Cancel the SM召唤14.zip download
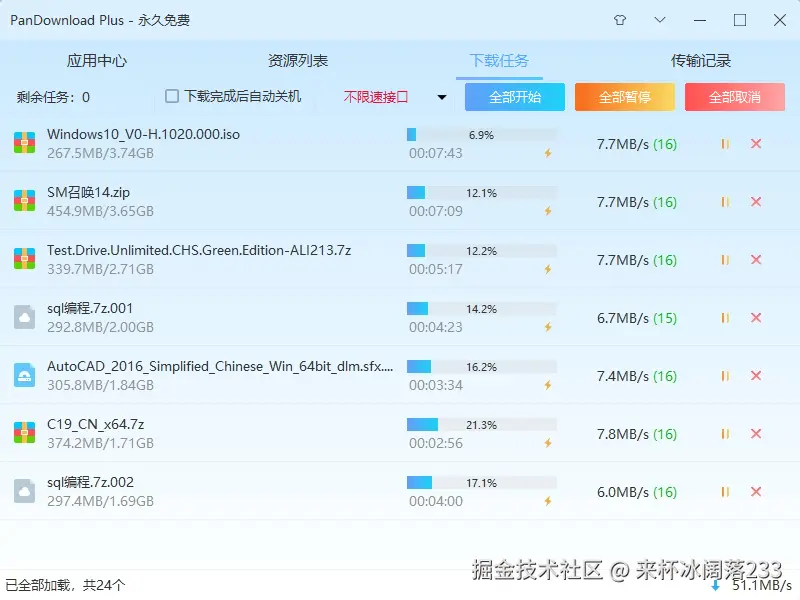 (x=756, y=202)
